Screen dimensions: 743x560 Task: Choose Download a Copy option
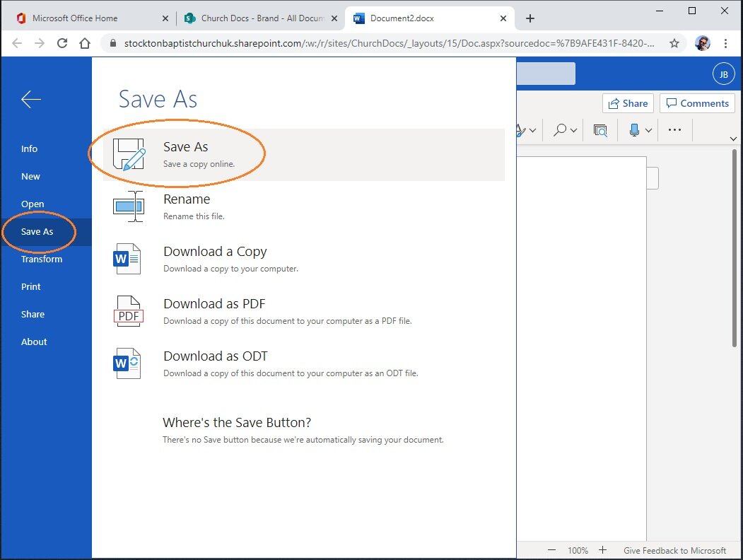(x=304, y=259)
